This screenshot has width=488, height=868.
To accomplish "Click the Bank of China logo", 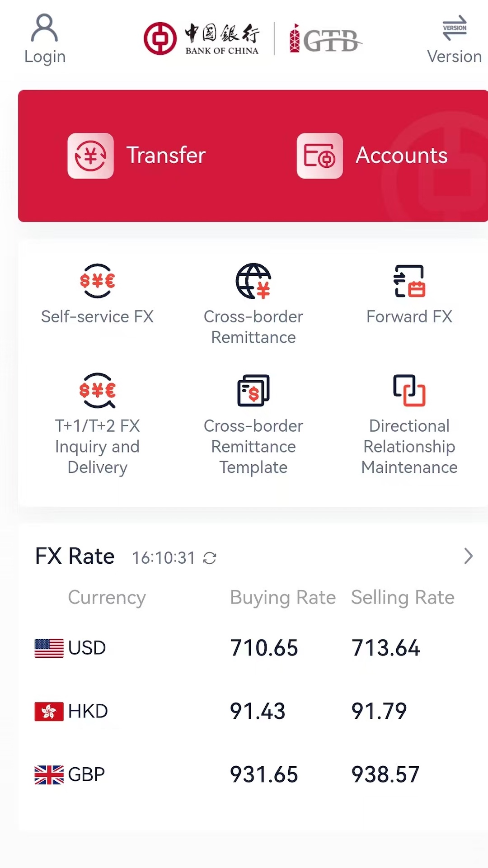I will point(202,38).
